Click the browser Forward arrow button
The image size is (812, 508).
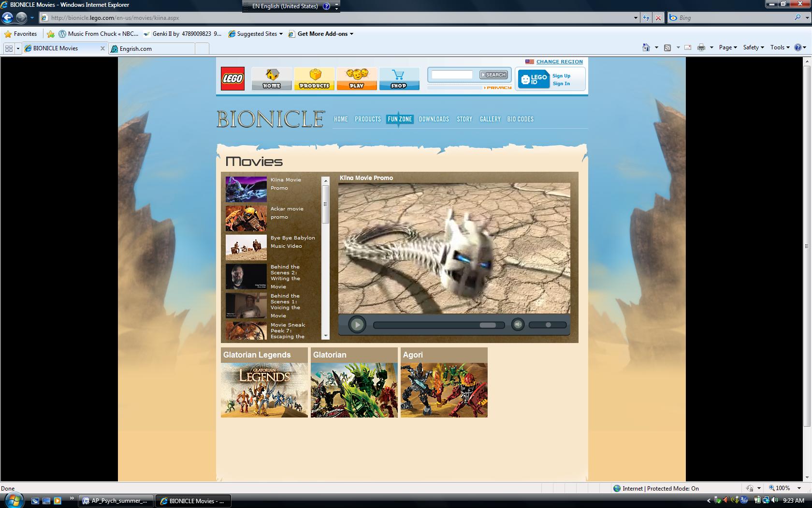pos(21,17)
